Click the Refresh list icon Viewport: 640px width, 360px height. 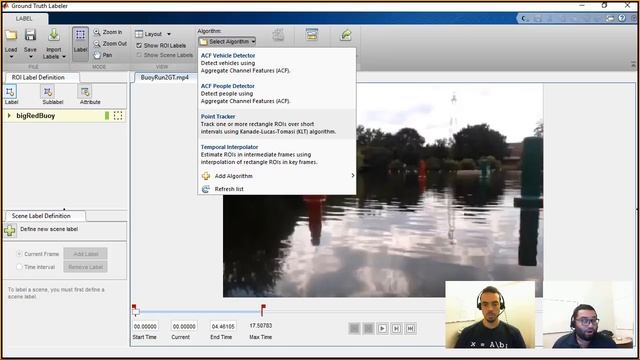(x=206, y=189)
